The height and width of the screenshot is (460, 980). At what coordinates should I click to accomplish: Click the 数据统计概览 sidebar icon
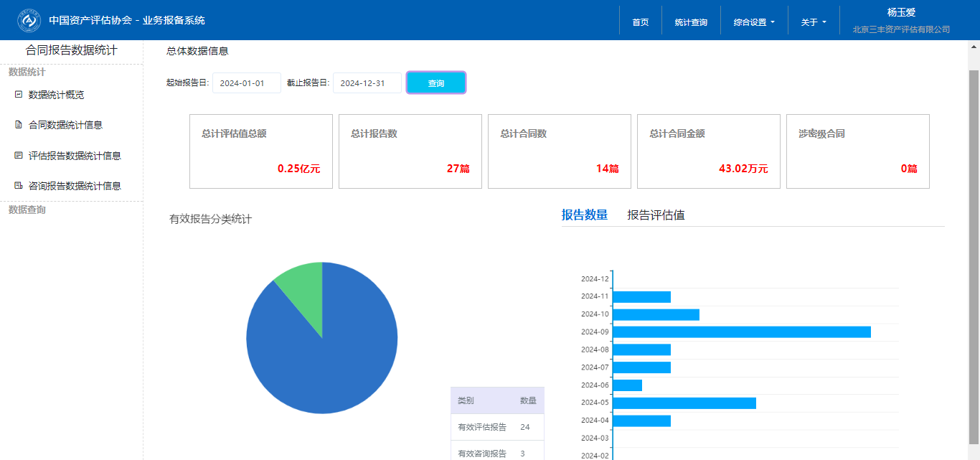click(x=19, y=95)
